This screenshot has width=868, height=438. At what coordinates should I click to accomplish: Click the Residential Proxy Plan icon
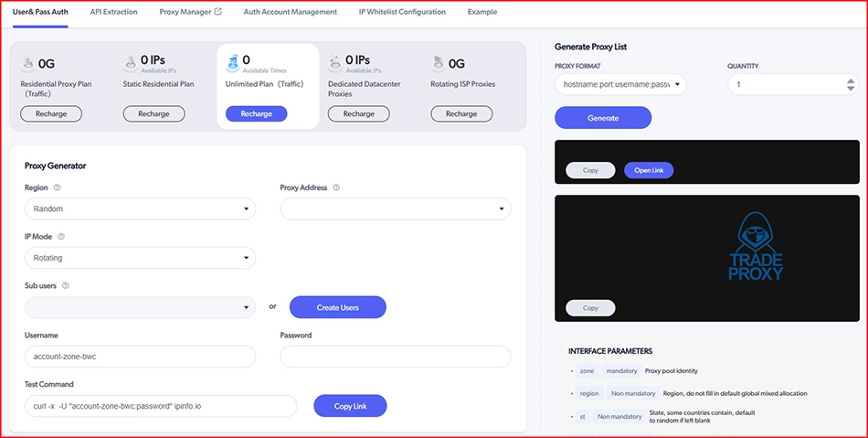27,65
